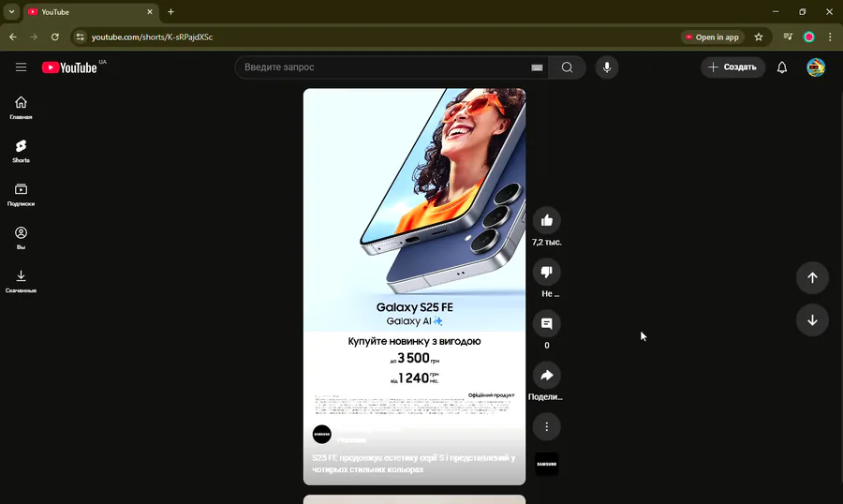Click the Создать create button
Image resolution: width=843 pixels, height=504 pixels.
click(732, 67)
